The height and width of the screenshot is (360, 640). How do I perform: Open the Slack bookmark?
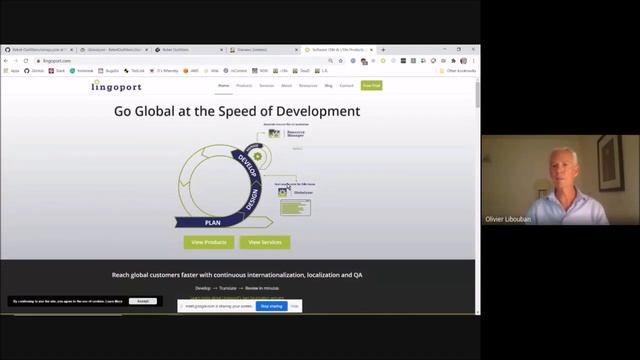click(57, 71)
